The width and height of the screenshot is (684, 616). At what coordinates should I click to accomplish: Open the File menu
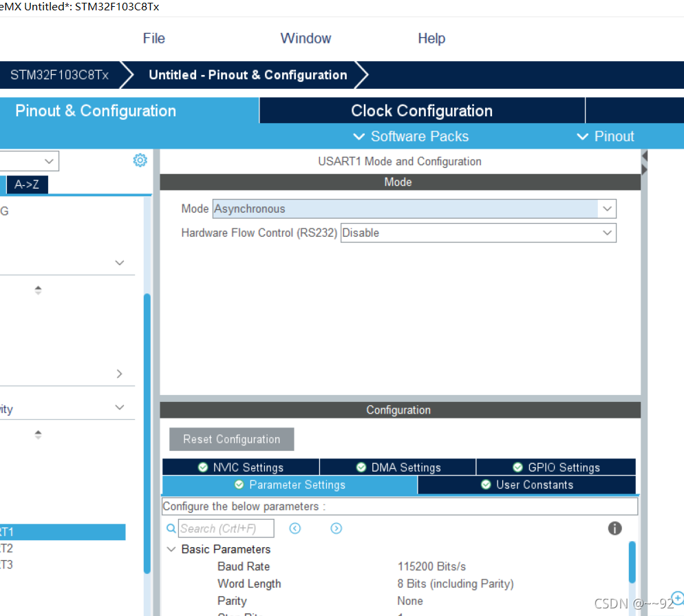(154, 39)
